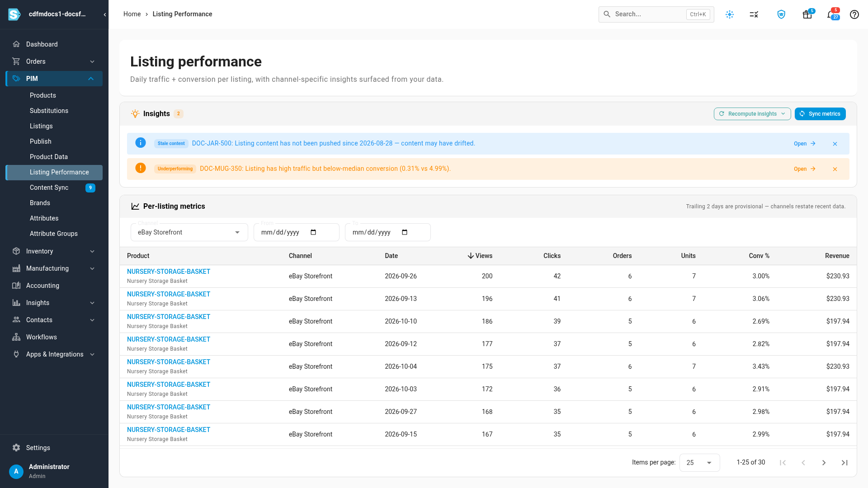Click the To date field
The height and width of the screenshot is (488, 868).
click(x=387, y=232)
